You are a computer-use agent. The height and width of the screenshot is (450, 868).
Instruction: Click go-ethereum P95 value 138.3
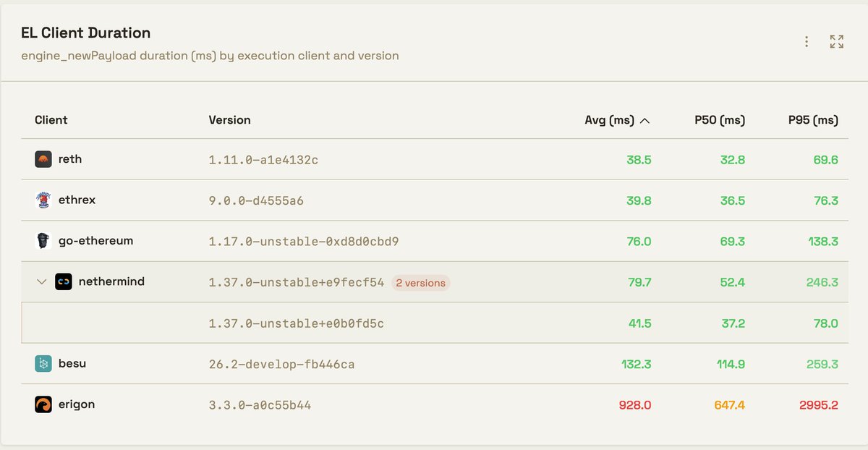[x=822, y=241]
